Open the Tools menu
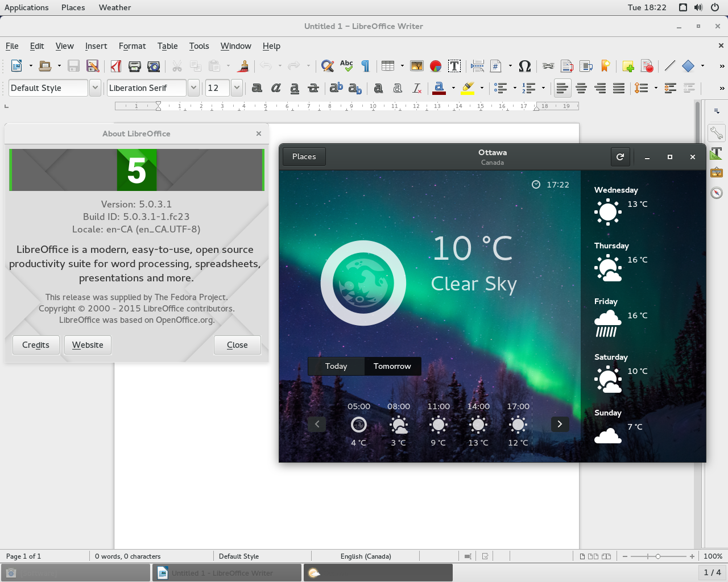Image resolution: width=728 pixels, height=582 pixels. tap(199, 46)
